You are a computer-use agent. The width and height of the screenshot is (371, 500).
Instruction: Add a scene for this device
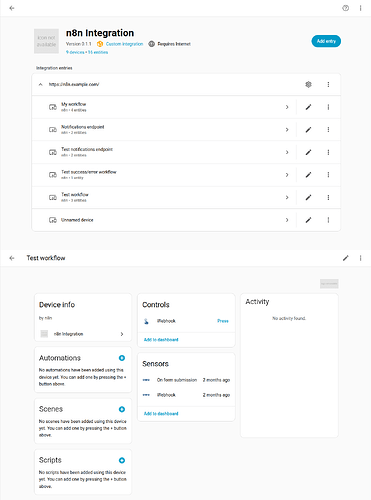[x=122, y=409]
